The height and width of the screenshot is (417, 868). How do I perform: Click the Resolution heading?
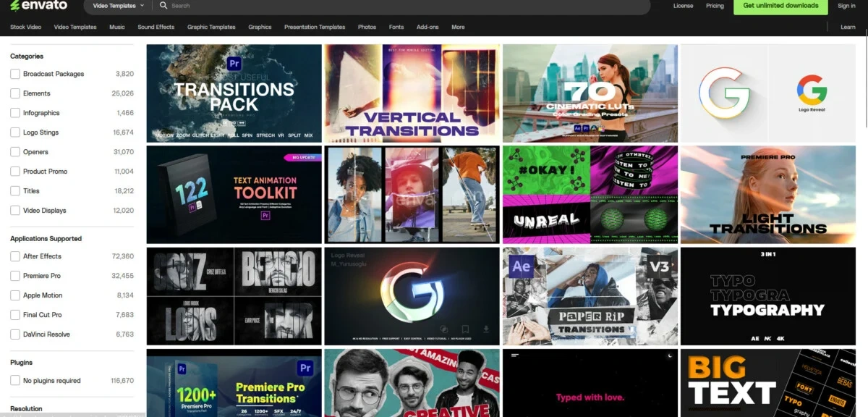(x=26, y=408)
